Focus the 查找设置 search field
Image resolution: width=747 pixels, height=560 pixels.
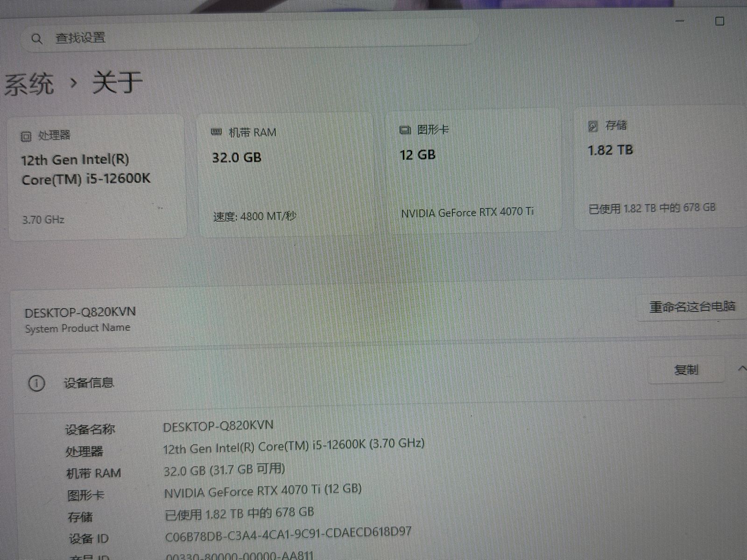250,36
